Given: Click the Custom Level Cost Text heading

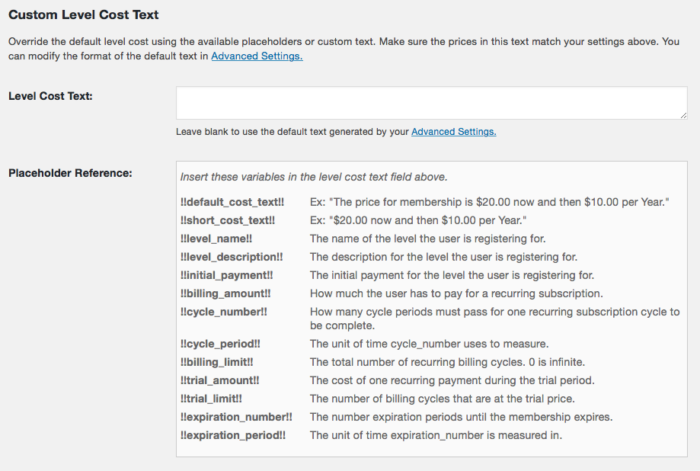Looking at the screenshot, I should coord(83,15).
